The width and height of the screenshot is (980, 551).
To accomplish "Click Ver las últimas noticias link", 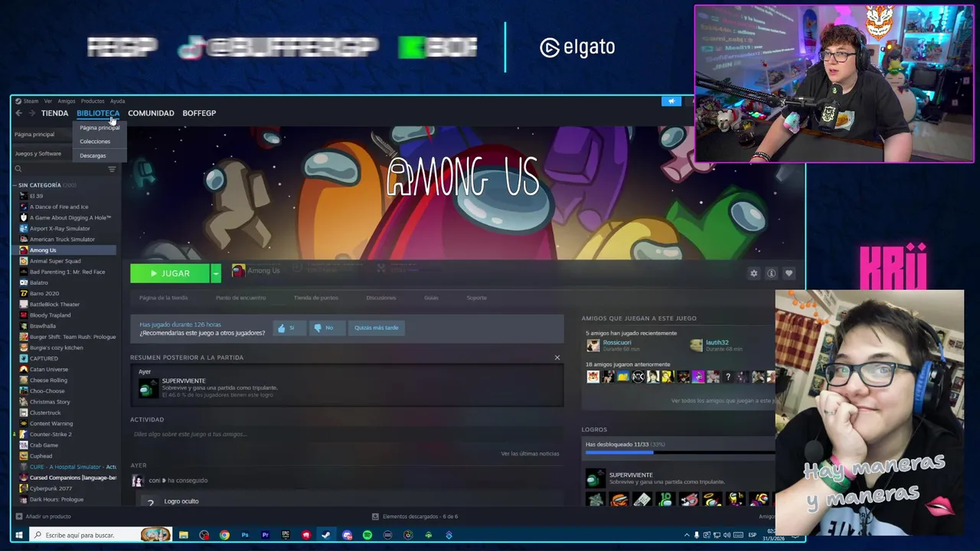I will (x=530, y=454).
